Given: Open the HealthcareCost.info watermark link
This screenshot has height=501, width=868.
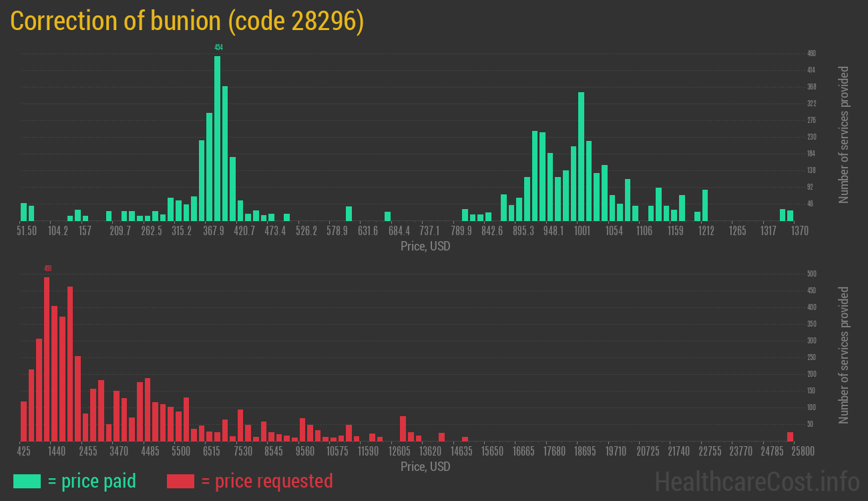Looking at the screenshot, I should pos(756,481).
